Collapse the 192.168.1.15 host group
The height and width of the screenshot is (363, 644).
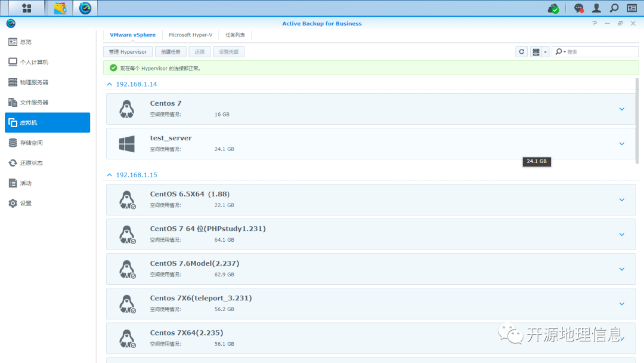(109, 175)
